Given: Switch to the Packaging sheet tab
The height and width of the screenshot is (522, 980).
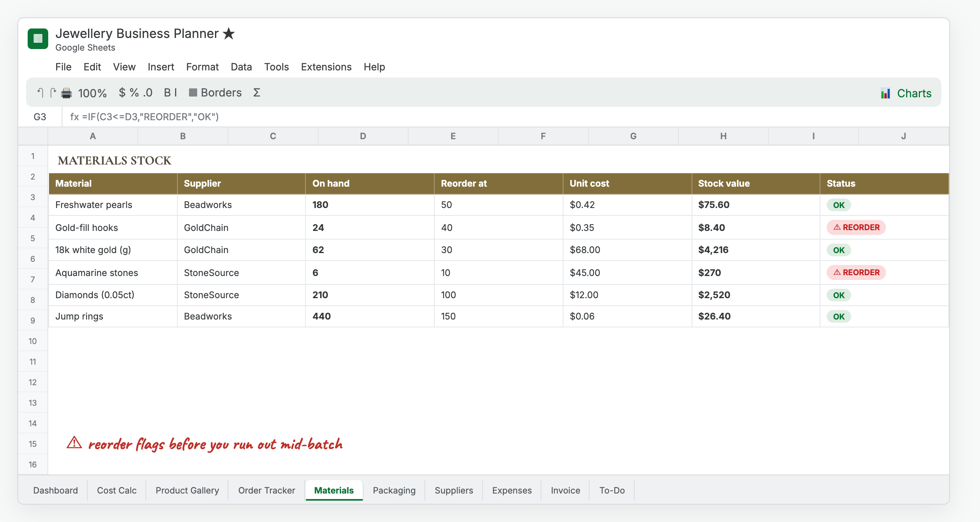Looking at the screenshot, I should pyautogui.click(x=394, y=490).
